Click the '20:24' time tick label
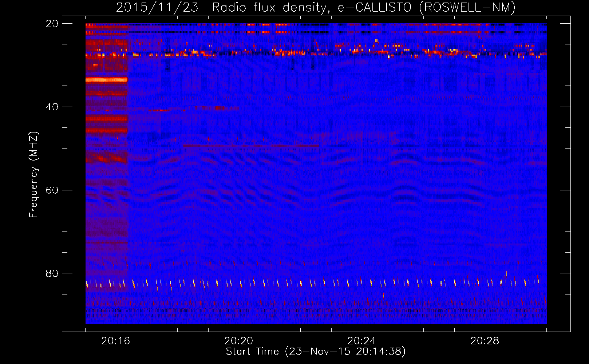The image size is (589, 364). point(362,341)
